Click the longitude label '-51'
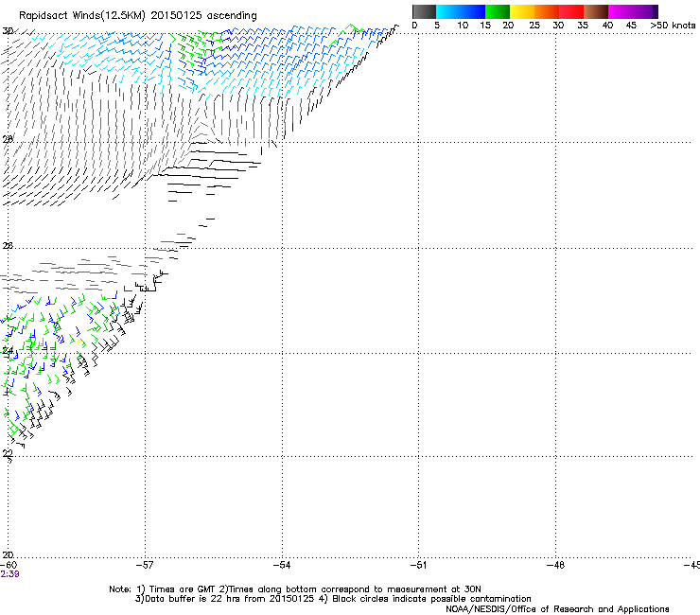The height and width of the screenshot is (615, 700). click(x=418, y=565)
